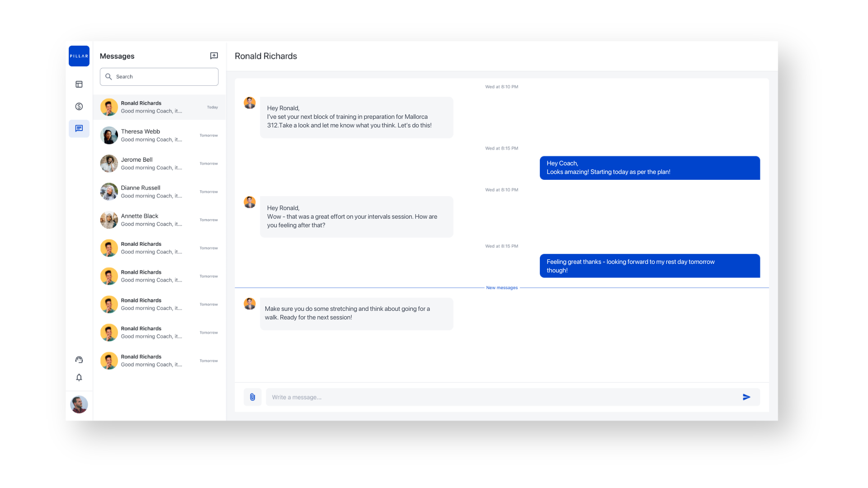Open your profile avatar at bottom left
The width and height of the screenshot is (868, 488).
pos(79,404)
